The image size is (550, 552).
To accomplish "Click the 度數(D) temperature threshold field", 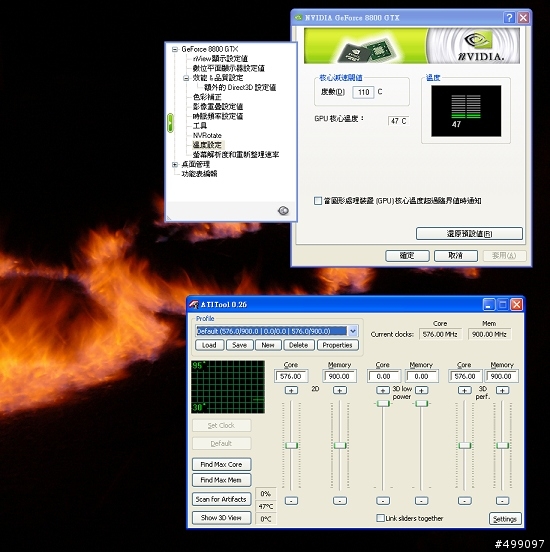I will point(363,92).
